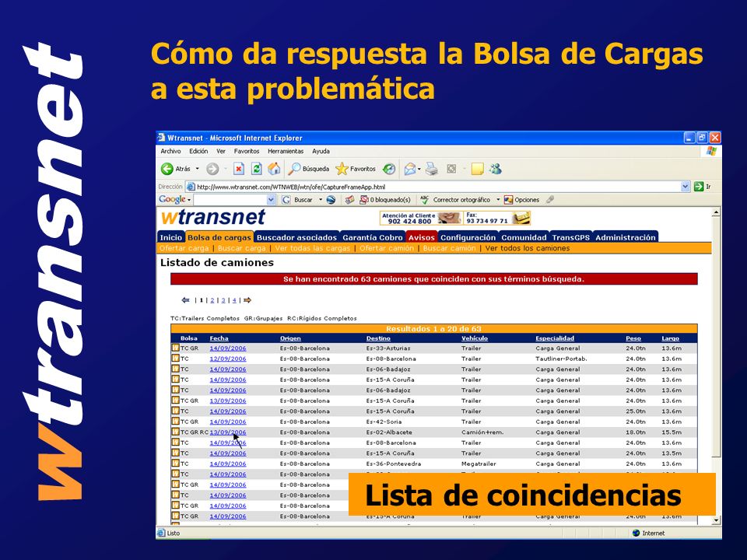Screen dimensions: 747x560
Task: Open the red Avisos tab
Action: (422, 237)
